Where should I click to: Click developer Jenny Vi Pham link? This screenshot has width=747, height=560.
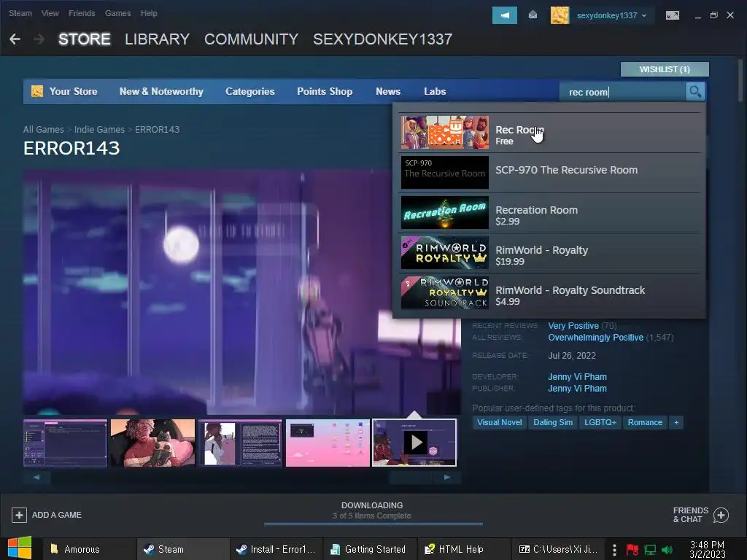(577, 377)
